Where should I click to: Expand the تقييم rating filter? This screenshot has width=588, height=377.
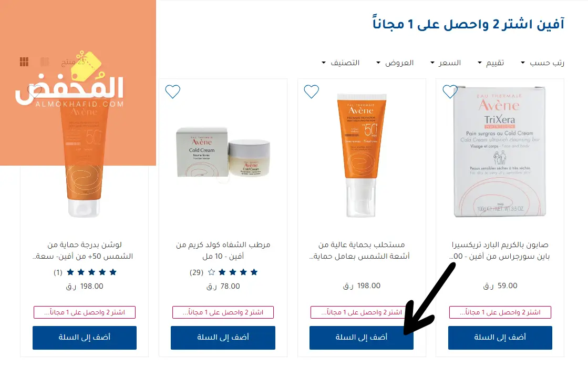pyautogui.click(x=491, y=63)
